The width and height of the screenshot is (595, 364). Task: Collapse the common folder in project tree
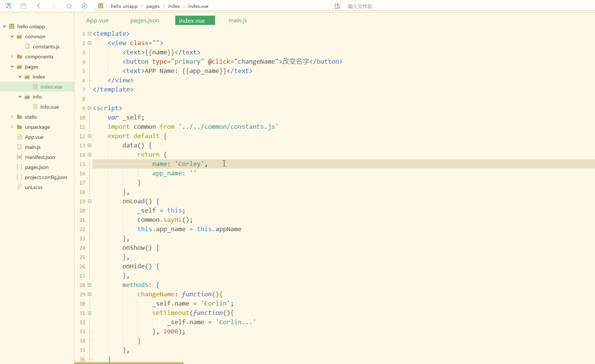tap(12, 36)
